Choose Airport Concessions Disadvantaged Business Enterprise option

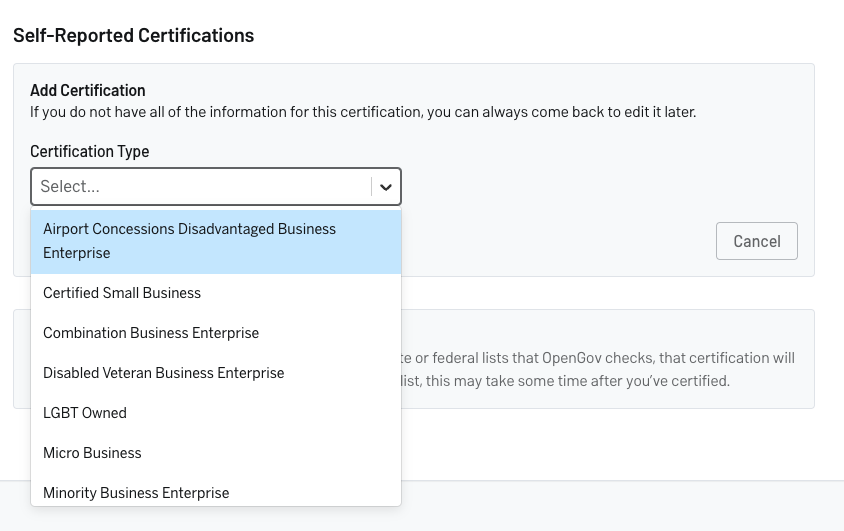coord(216,242)
